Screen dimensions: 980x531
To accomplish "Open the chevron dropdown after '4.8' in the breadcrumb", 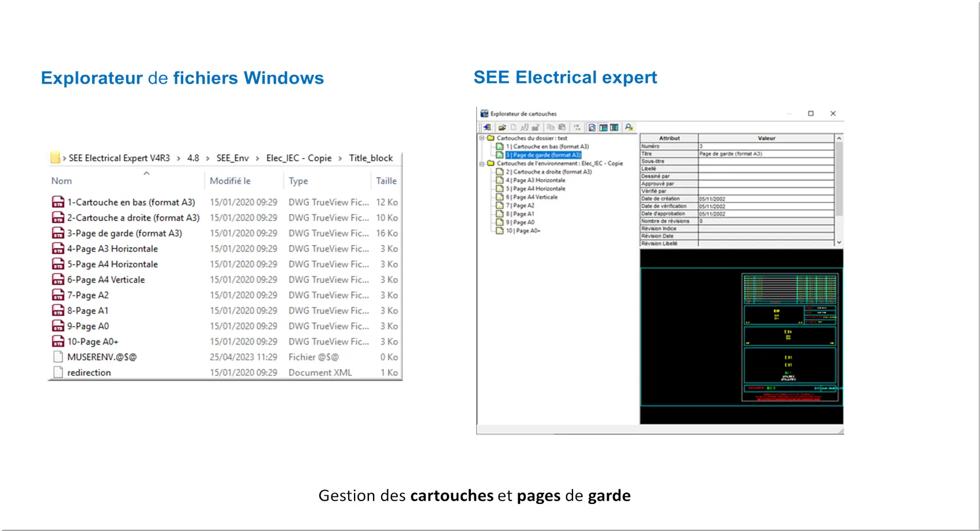I will pyautogui.click(x=208, y=159).
